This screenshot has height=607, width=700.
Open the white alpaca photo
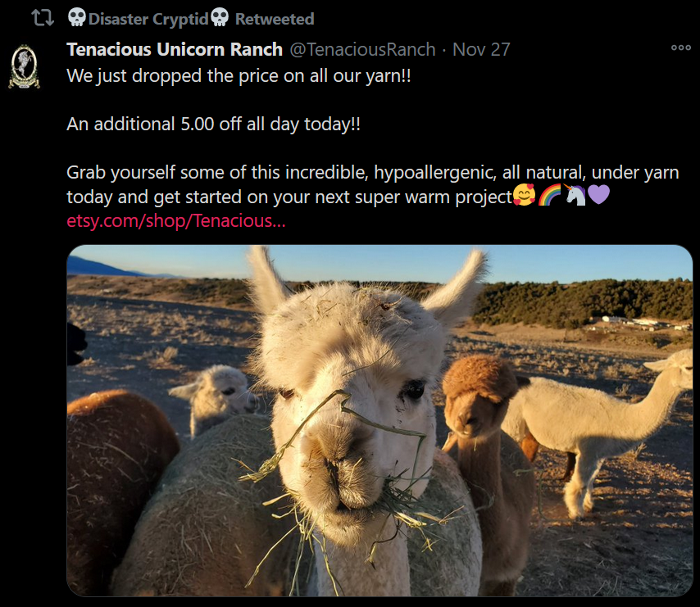(380, 420)
